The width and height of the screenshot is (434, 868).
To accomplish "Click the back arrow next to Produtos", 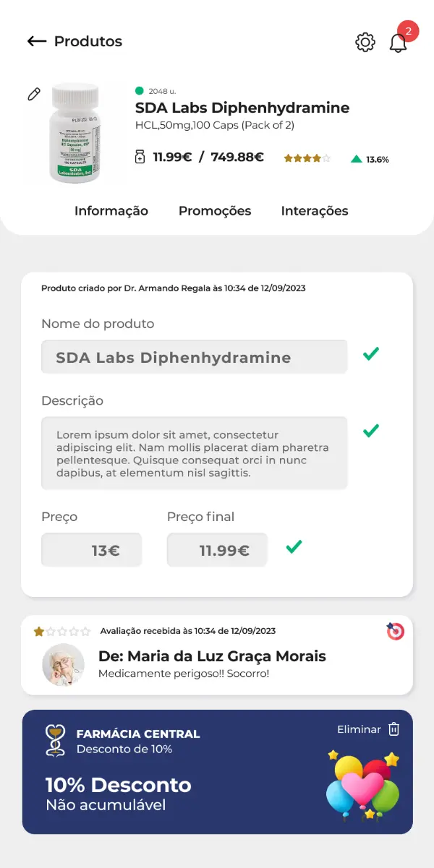I will pyautogui.click(x=37, y=41).
